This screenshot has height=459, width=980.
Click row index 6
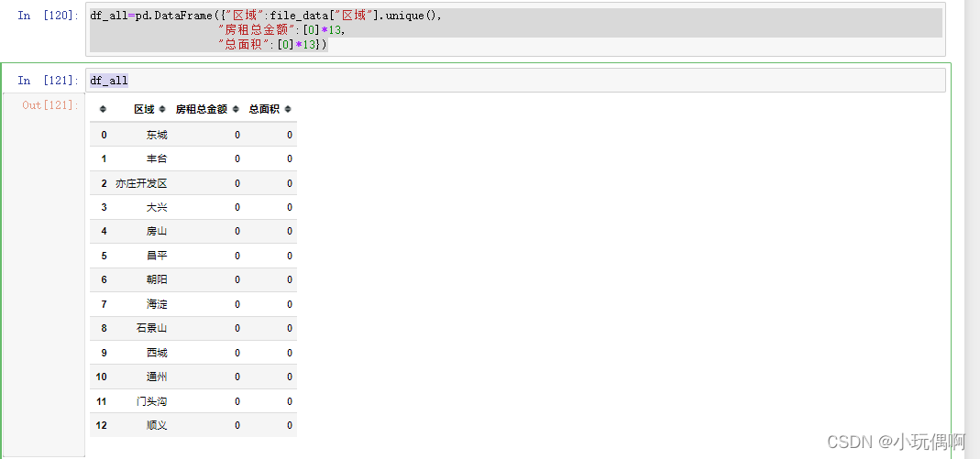click(x=104, y=279)
